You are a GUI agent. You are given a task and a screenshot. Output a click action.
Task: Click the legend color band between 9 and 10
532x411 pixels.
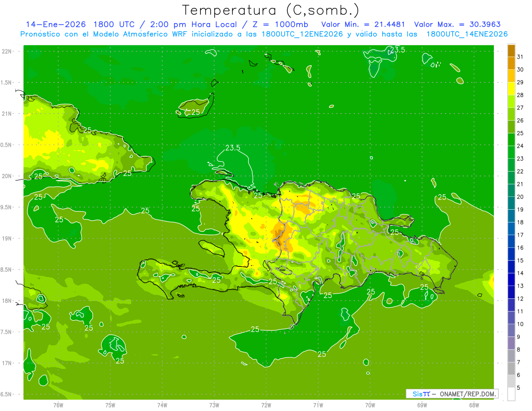(511, 331)
